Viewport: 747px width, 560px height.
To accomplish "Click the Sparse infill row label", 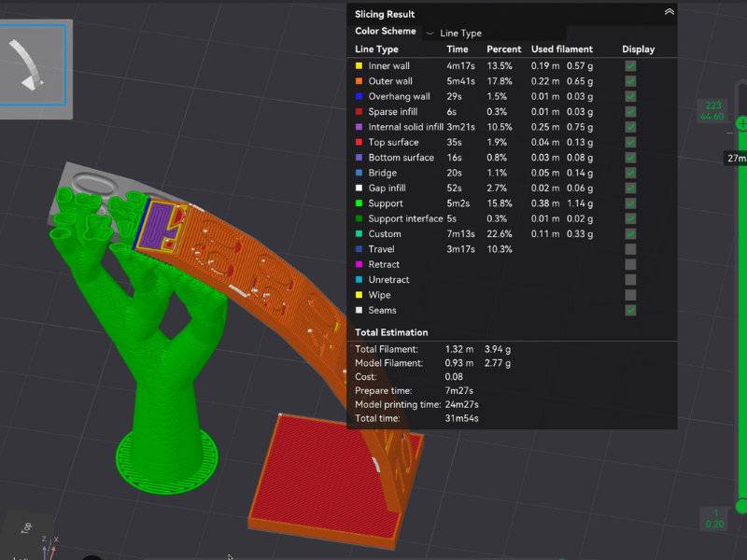I will (x=392, y=112).
